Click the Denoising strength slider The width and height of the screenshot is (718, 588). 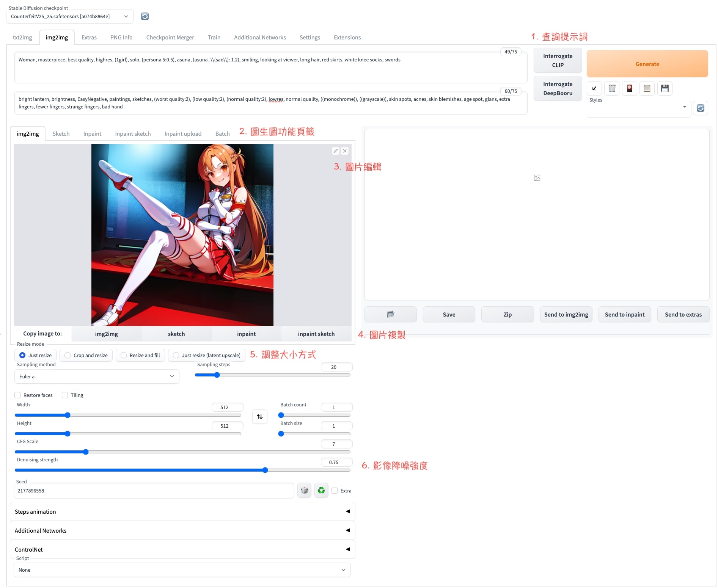(x=182, y=470)
